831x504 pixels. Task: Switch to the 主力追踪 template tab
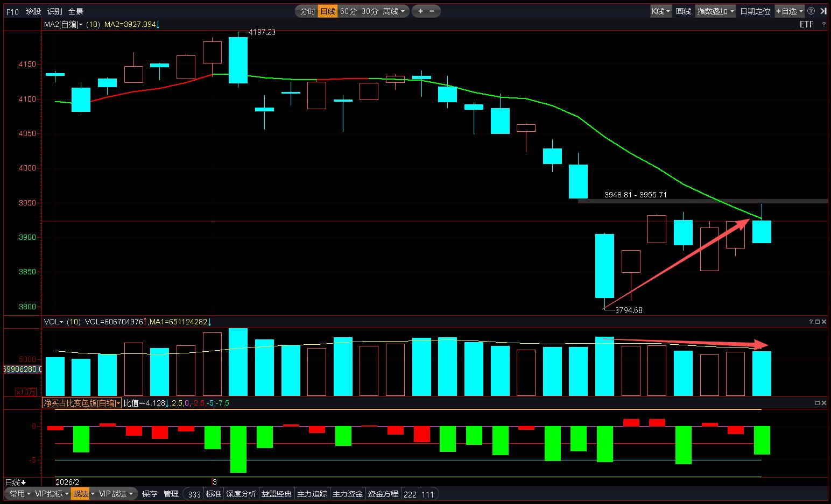click(x=312, y=494)
